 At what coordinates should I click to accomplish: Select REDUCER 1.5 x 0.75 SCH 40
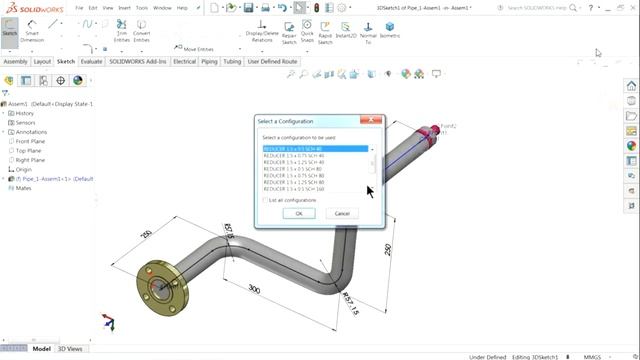(x=315, y=156)
